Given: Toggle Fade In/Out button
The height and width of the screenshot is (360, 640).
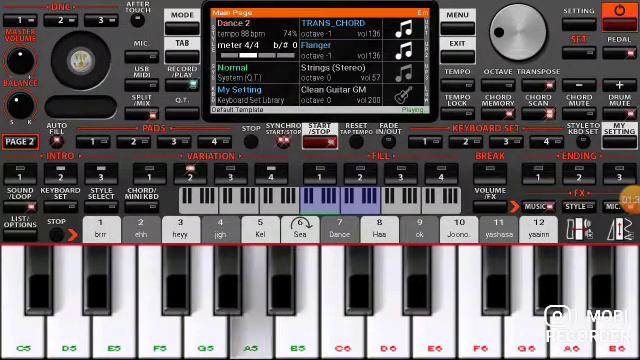Looking at the screenshot, I should (388, 142).
